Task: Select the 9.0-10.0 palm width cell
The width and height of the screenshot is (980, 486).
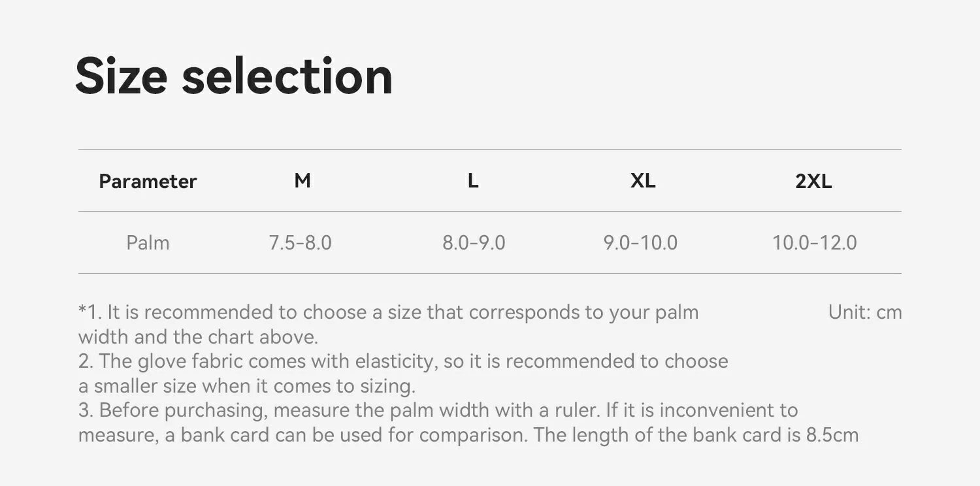Action: click(x=640, y=243)
